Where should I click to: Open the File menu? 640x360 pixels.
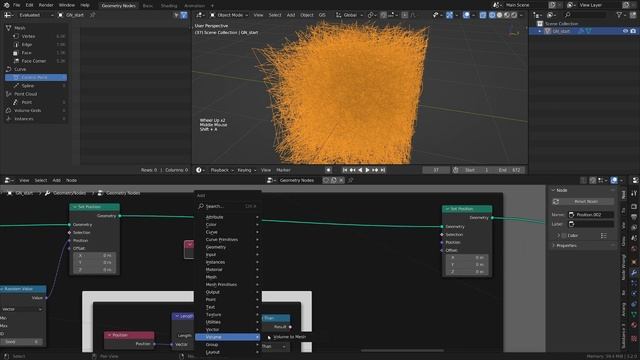click(16, 5)
